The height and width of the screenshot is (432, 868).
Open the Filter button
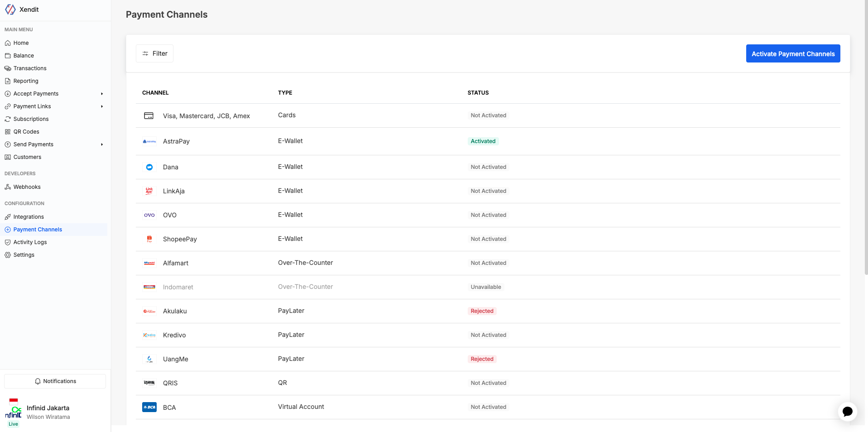(x=154, y=53)
